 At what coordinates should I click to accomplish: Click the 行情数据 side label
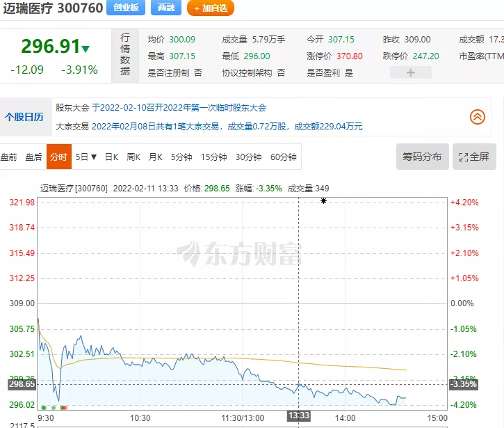point(125,54)
